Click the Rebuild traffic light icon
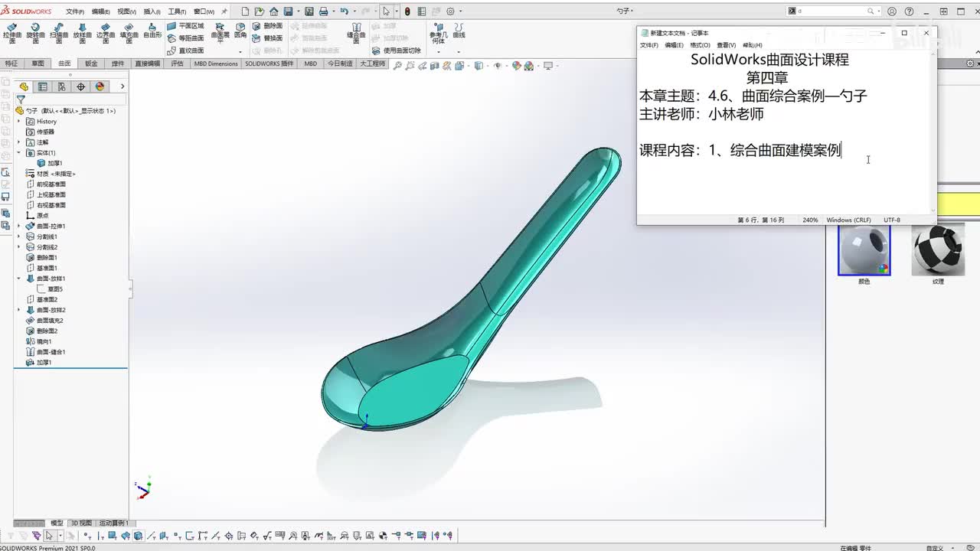This screenshot has width=980, height=551. click(x=407, y=11)
